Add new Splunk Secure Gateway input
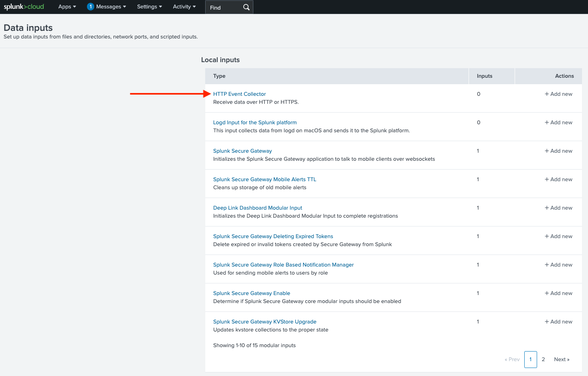The height and width of the screenshot is (376, 588). 558,151
